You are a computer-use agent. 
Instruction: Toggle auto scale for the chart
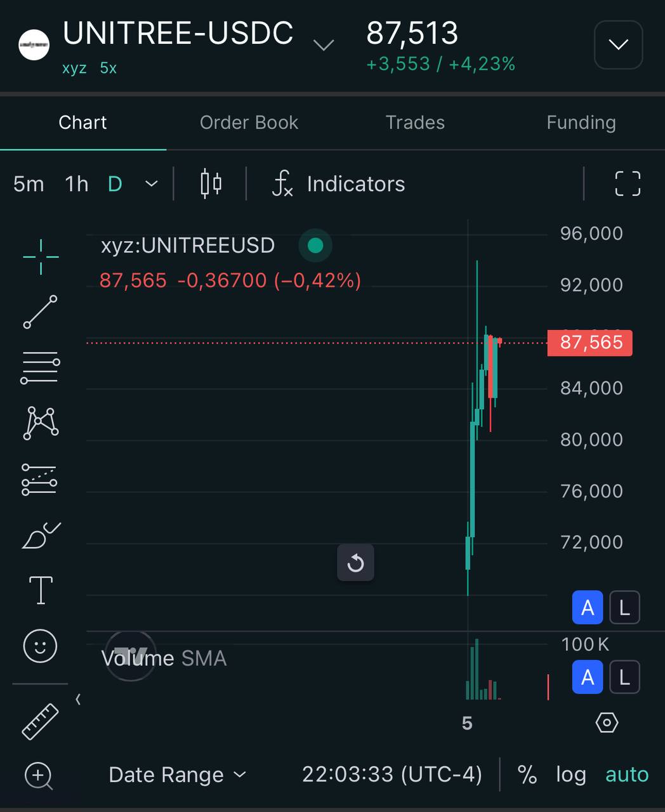(x=627, y=775)
